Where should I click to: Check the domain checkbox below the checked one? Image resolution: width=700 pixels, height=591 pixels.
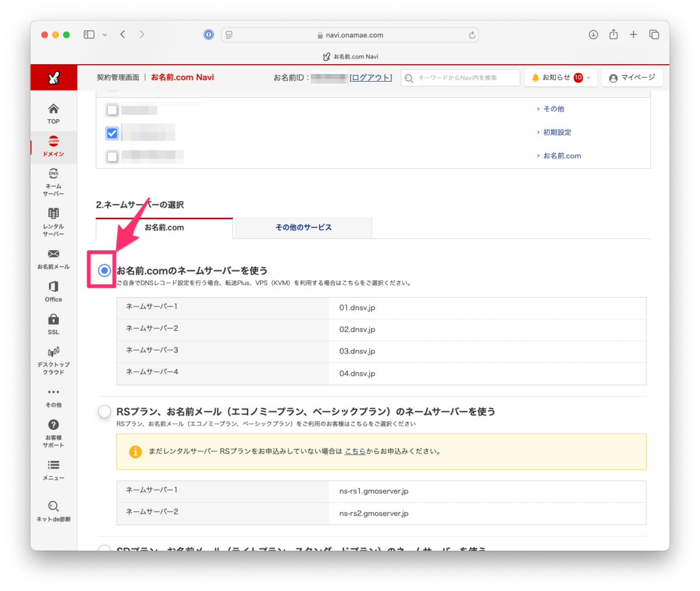point(112,156)
